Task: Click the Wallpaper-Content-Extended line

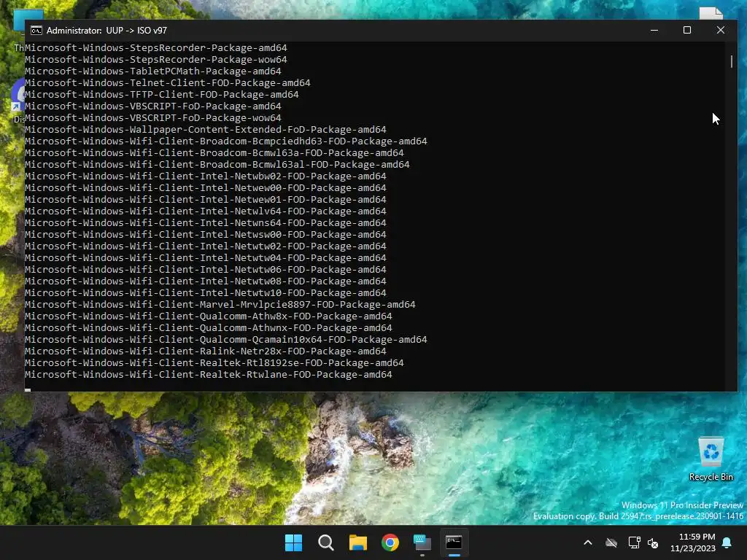Action: tap(206, 130)
